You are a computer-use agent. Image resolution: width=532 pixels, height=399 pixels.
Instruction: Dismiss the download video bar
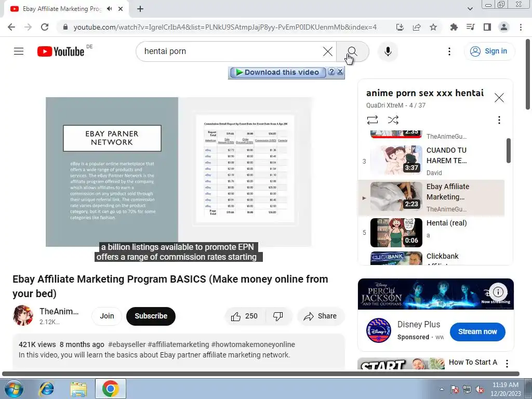[x=340, y=72]
